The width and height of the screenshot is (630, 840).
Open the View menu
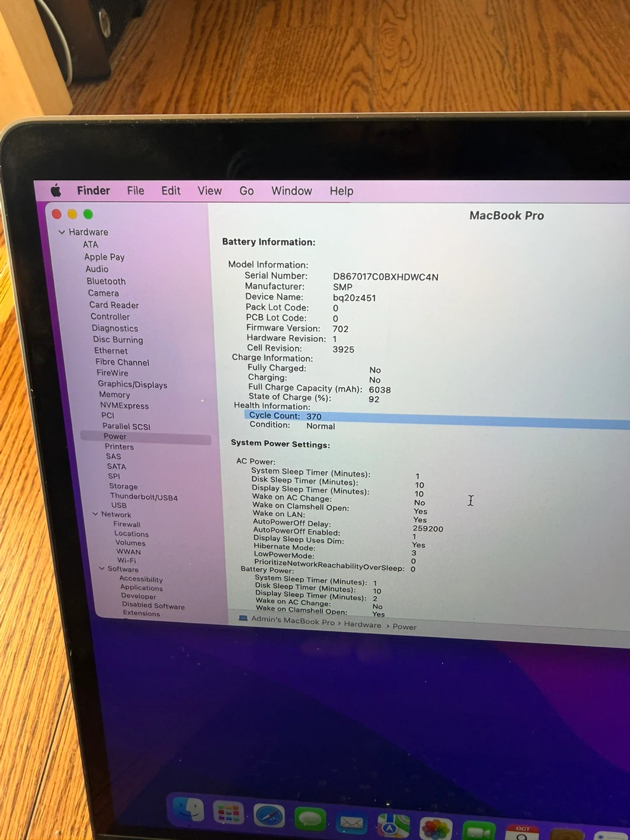pyautogui.click(x=209, y=191)
